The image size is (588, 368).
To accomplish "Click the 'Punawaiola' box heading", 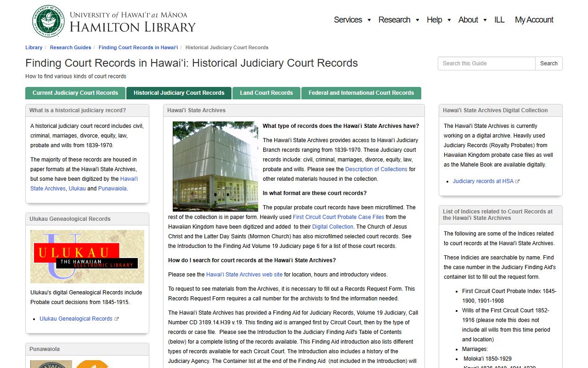I will (x=45, y=349).
